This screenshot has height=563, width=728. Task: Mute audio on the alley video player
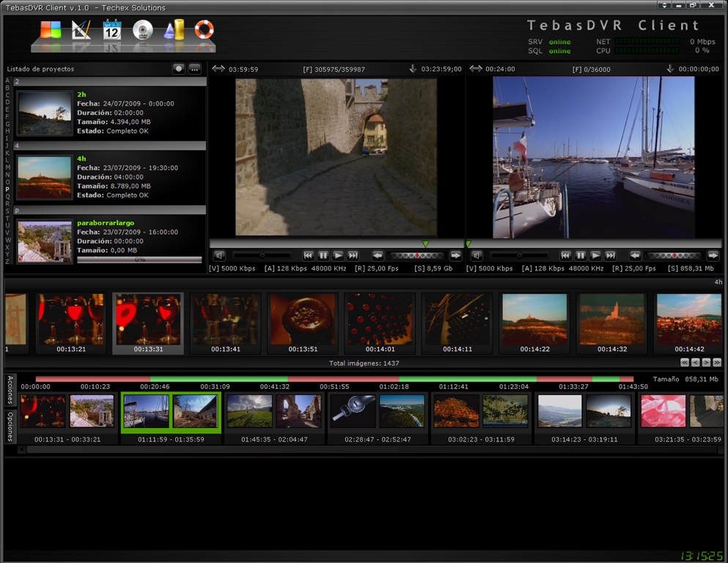219,255
